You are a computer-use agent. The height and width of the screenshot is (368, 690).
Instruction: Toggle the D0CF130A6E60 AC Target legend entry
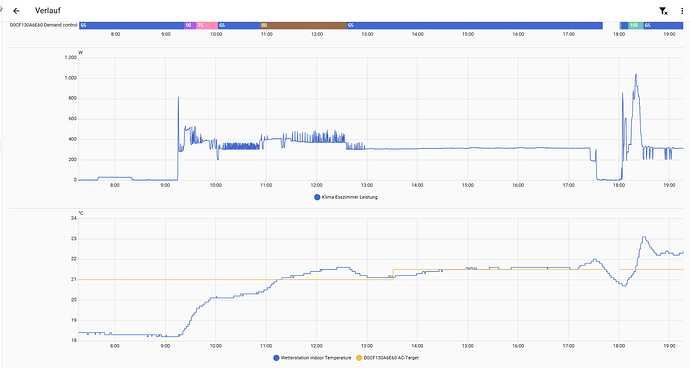click(387, 358)
